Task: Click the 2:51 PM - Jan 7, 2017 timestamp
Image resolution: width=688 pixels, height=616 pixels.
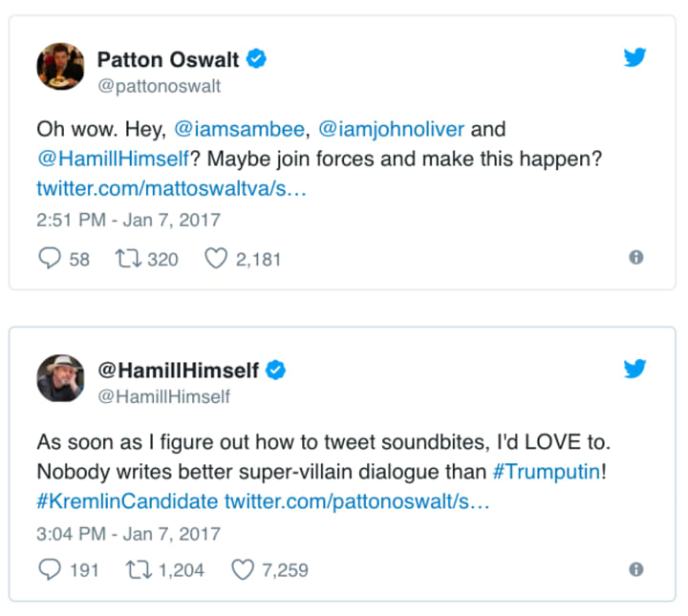Action: (x=128, y=220)
